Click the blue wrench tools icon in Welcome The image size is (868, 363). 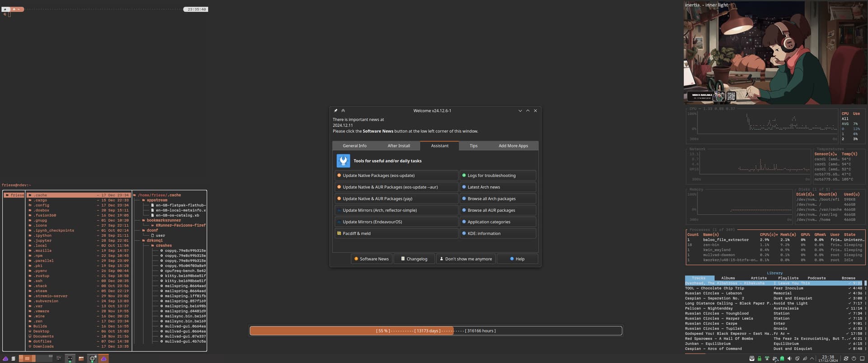pyautogui.click(x=343, y=161)
